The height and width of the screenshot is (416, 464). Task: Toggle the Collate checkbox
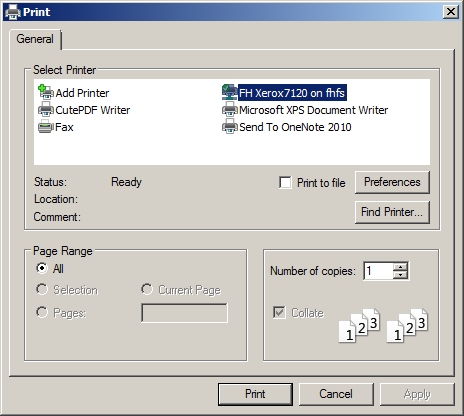[x=279, y=313]
